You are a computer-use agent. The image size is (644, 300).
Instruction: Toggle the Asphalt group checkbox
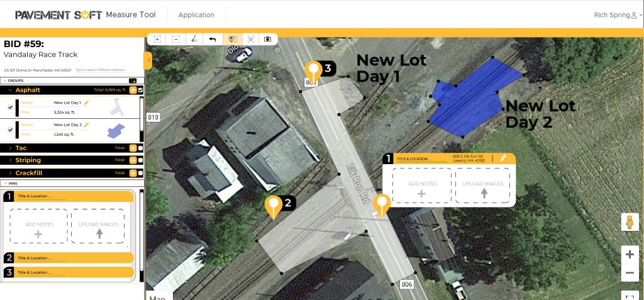point(140,90)
